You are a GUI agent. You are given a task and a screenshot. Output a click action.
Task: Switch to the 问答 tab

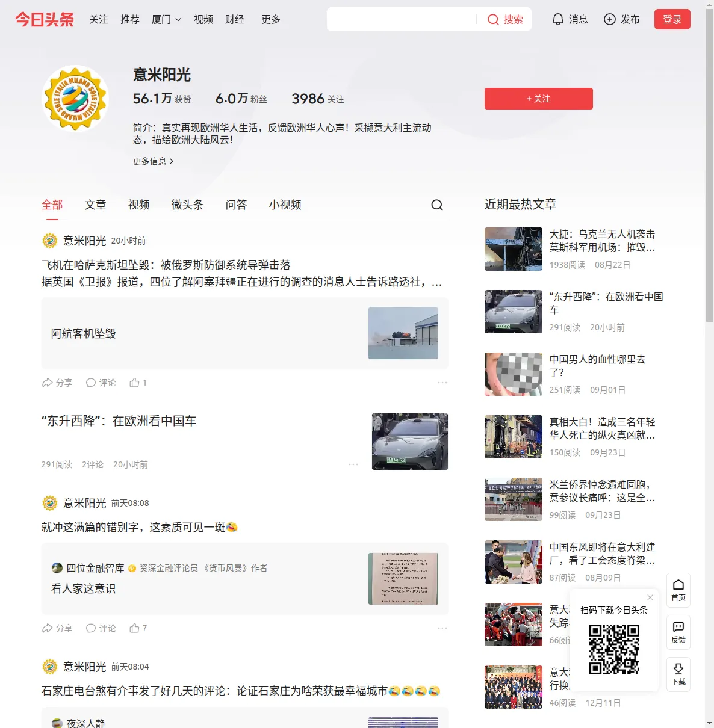[x=237, y=205]
